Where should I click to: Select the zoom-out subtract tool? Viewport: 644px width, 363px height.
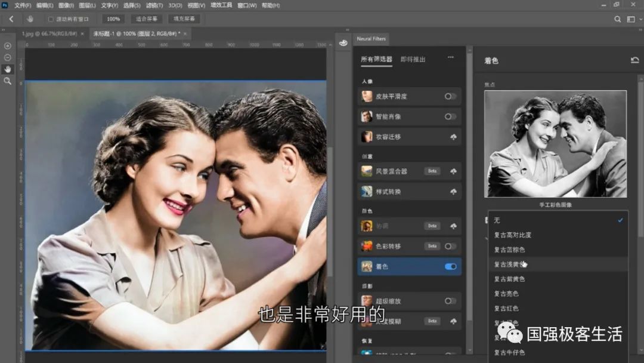(7, 57)
